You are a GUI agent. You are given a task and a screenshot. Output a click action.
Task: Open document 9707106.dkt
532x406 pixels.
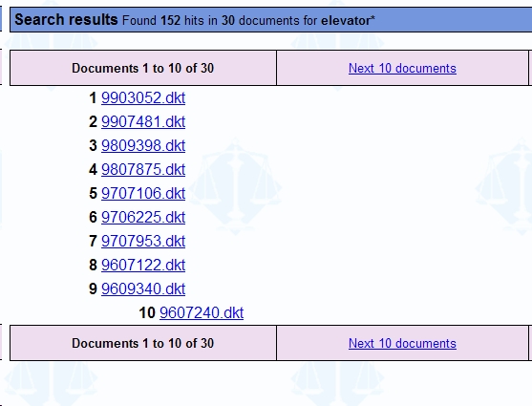(x=143, y=194)
